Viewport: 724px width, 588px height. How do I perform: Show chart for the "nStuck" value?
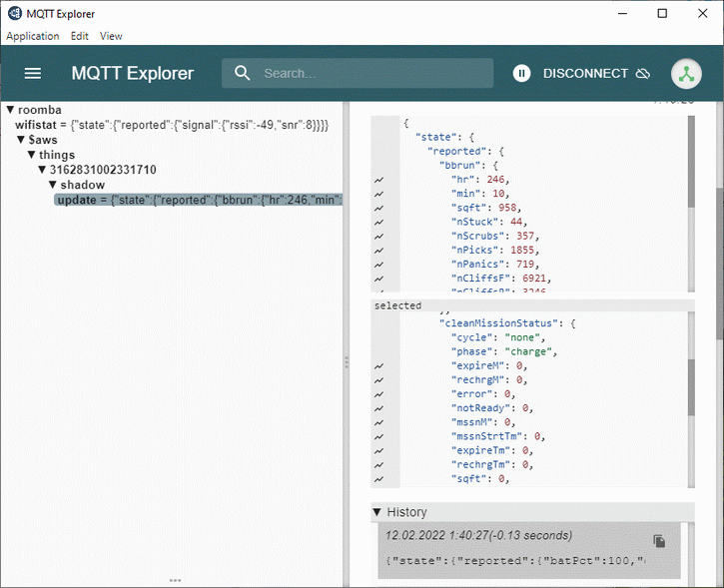pyautogui.click(x=379, y=222)
